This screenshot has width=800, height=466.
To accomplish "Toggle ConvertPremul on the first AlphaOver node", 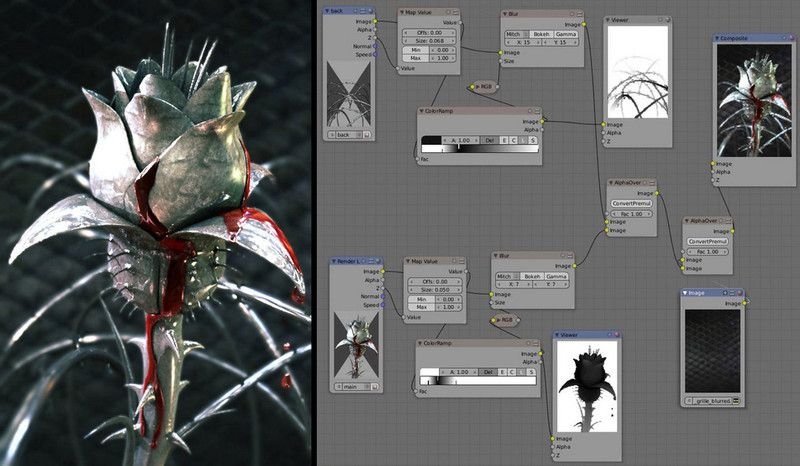I will coord(631,204).
